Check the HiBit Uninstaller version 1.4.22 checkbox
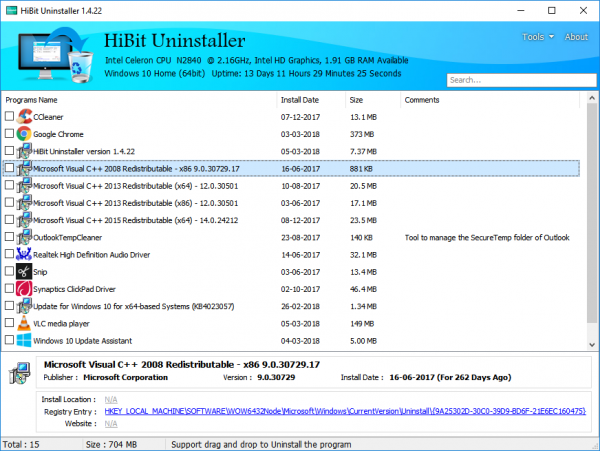Viewport: 600px width, 451px height. [x=10, y=150]
